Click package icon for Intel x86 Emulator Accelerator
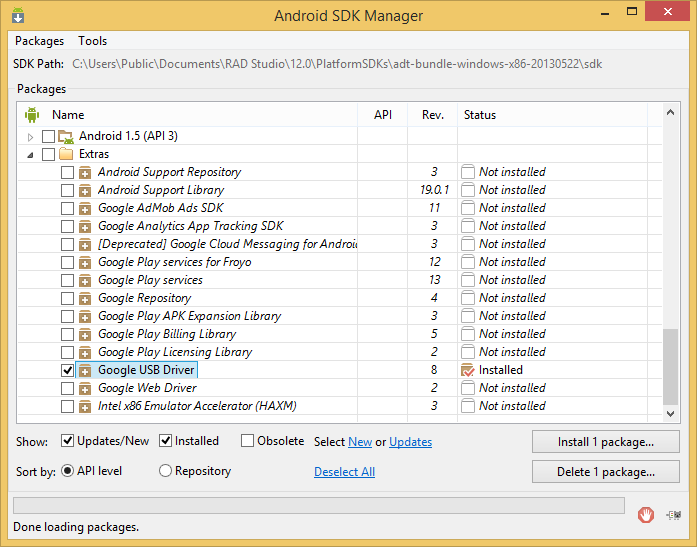The image size is (697, 547). pos(85,406)
